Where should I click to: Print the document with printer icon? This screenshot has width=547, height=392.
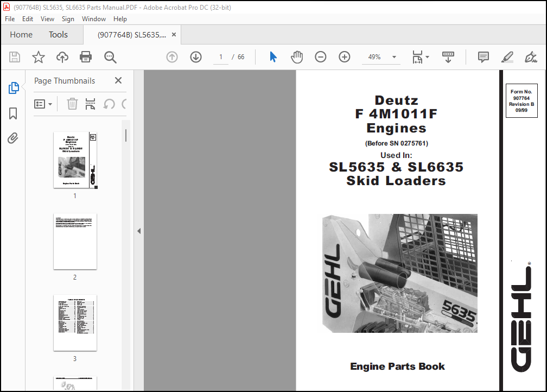pos(86,57)
